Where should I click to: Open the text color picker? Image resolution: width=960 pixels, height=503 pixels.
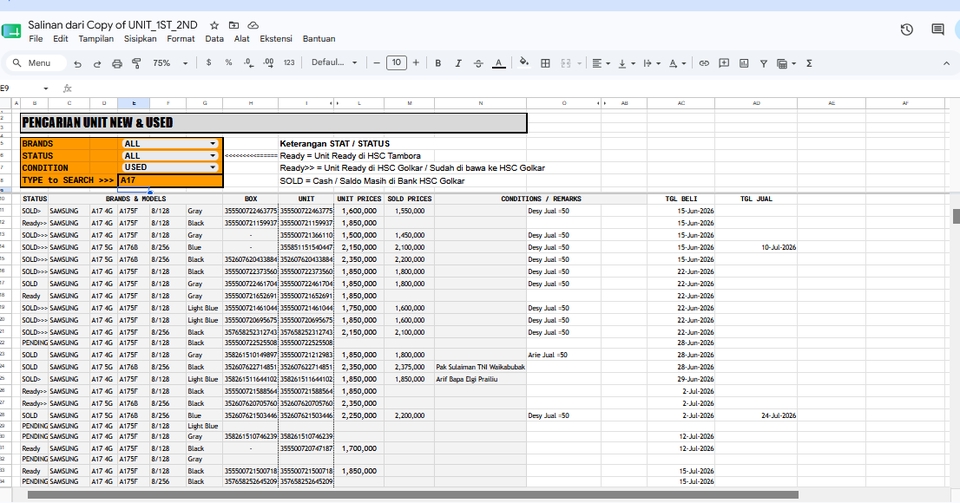click(499, 63)
